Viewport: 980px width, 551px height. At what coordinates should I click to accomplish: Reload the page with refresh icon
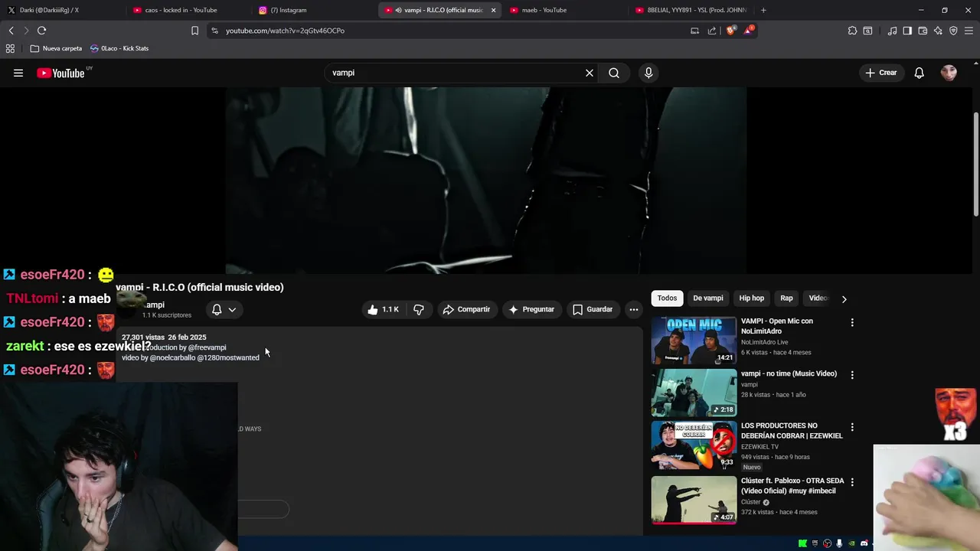41,31
